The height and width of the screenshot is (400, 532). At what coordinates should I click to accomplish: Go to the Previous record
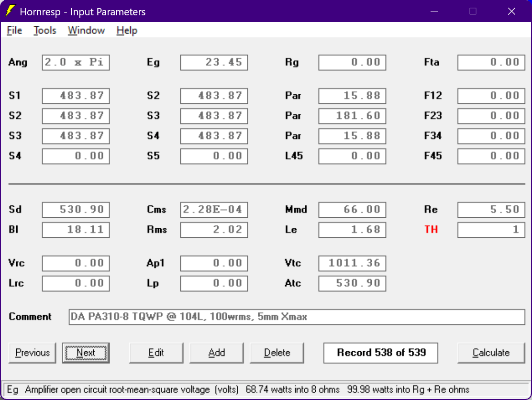[32, 353]
